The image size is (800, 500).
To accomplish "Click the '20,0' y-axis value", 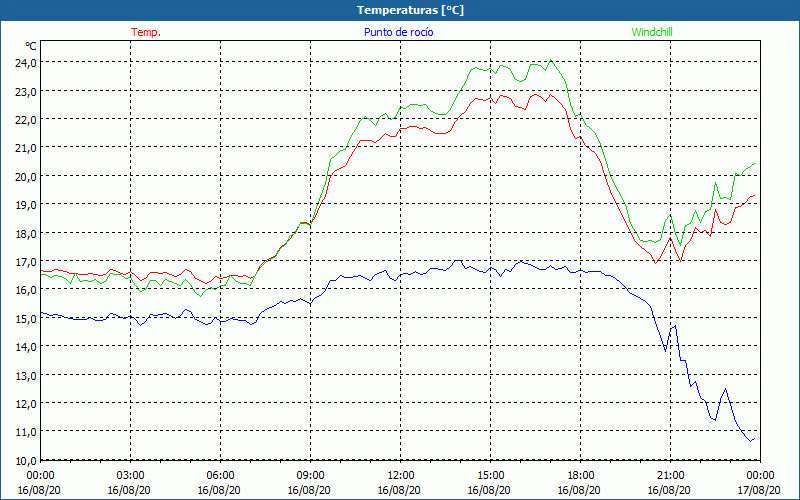I will pyautogui.click(x=26, y=177).
